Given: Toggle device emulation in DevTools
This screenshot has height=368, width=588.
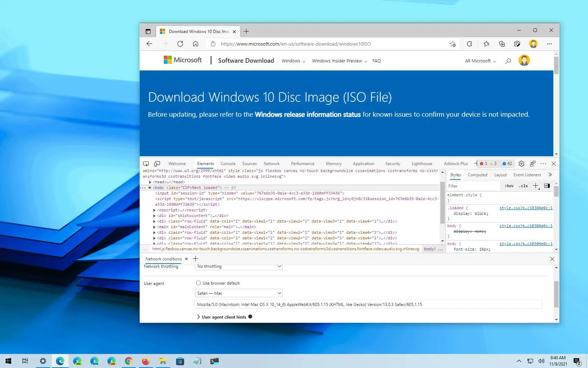Looking at the screenshot, I should (x=157, y=164).
